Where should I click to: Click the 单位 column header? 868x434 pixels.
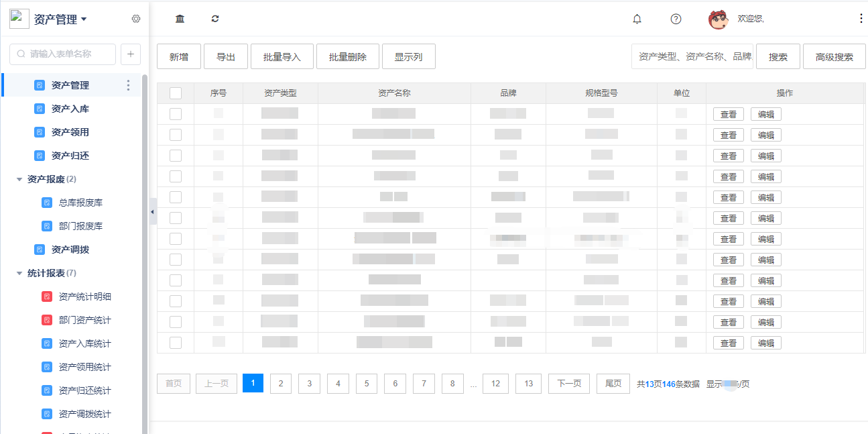[682, 93]
